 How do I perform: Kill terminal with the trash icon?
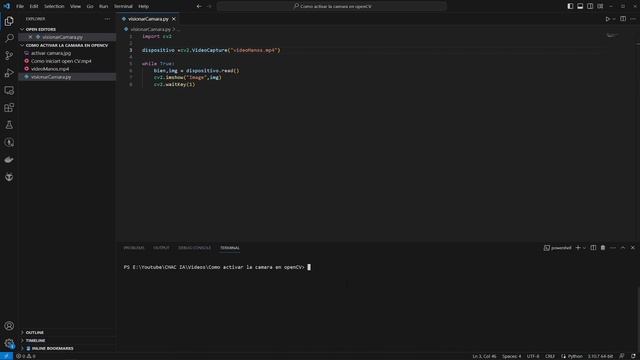point(603,248)
